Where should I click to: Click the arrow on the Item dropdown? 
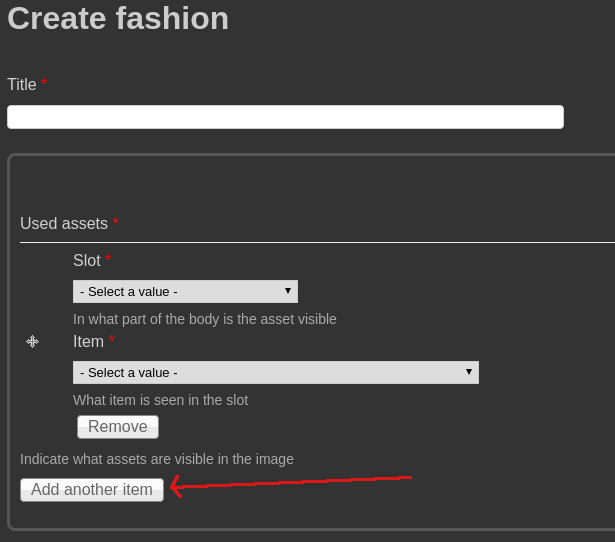pos(469,372)
